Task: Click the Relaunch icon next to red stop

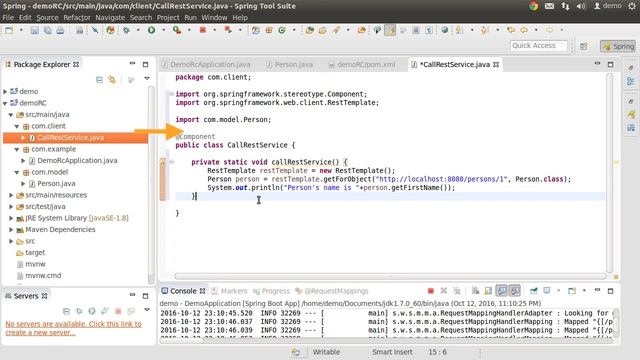Action: click(228, 30)
